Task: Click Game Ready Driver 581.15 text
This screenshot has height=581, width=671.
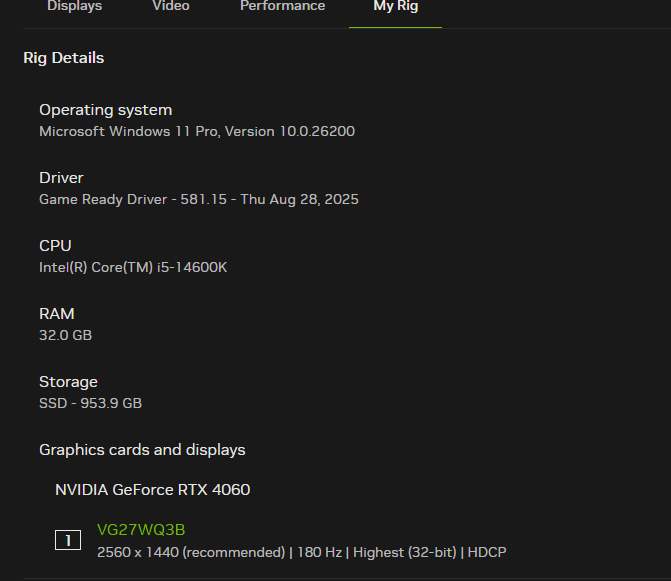Action: coord(199,199)
